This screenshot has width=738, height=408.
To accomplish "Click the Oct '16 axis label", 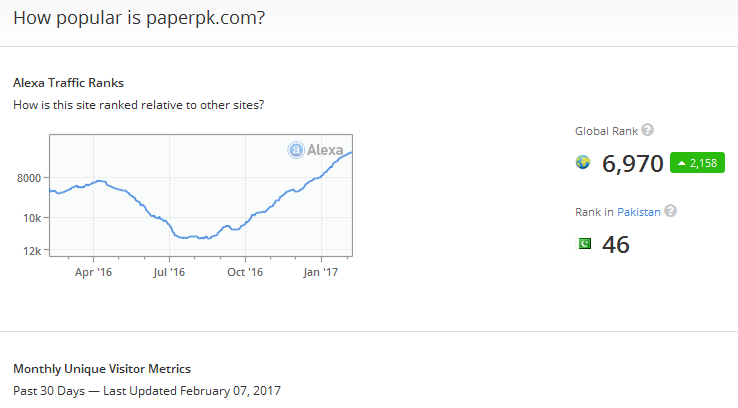I will (245, 272).
